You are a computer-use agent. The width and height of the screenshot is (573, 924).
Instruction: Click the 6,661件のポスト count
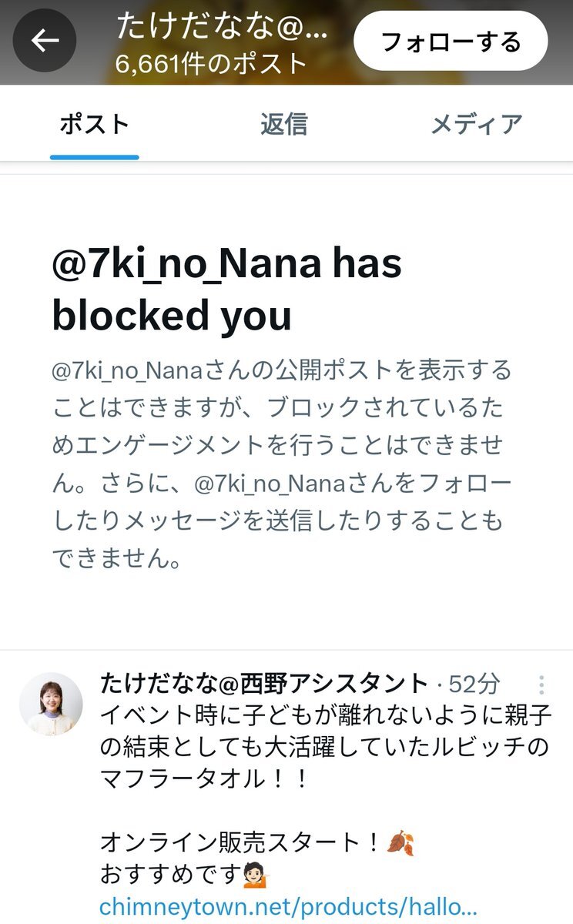[x=212, y=63]
